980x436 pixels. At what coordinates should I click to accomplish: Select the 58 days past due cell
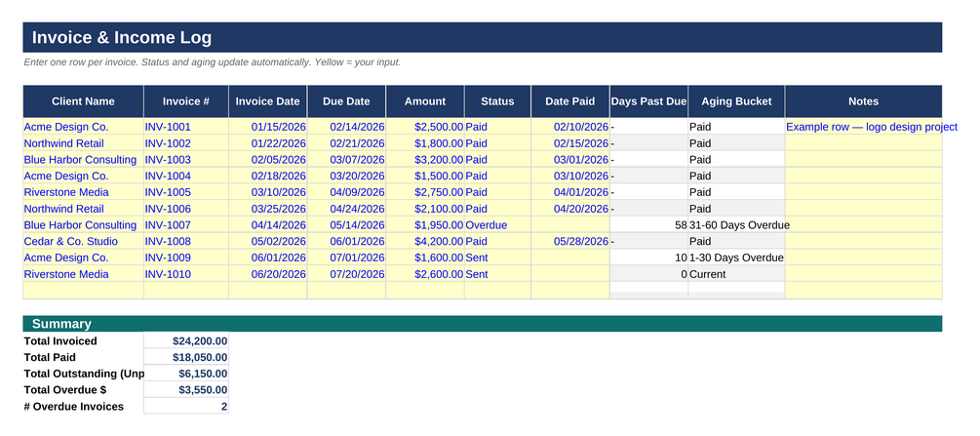648,224
